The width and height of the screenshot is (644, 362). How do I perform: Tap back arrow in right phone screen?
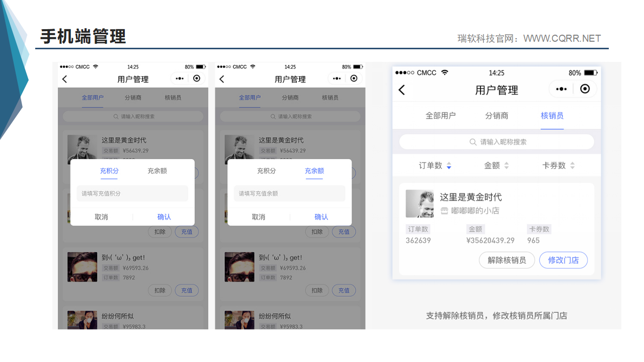(401, 90)
